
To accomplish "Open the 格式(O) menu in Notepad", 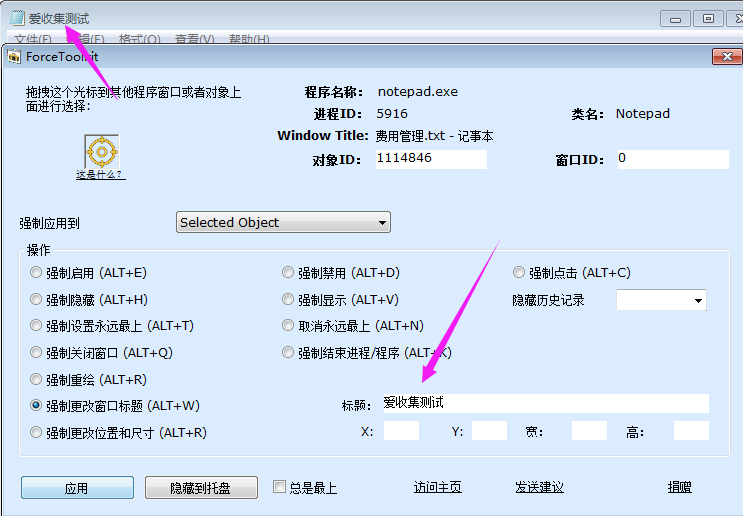I will pos(139,40).
